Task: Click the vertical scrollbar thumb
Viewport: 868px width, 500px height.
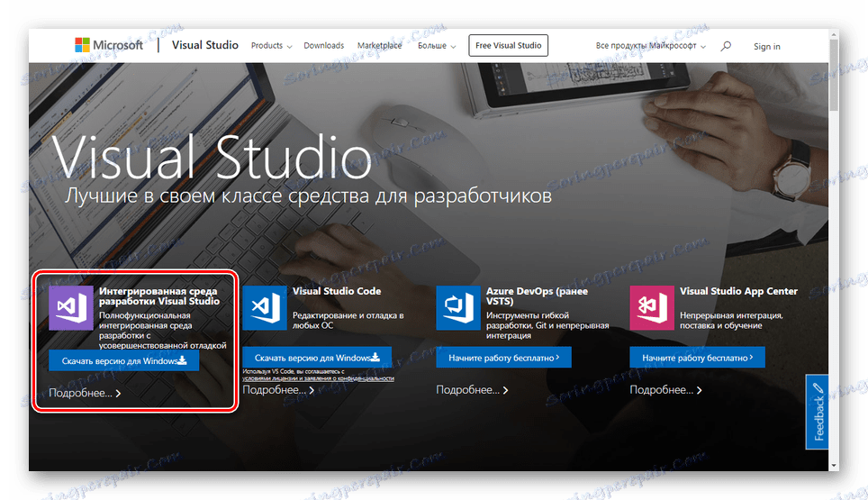Action: pyautogui.click(x=834, y=76)
